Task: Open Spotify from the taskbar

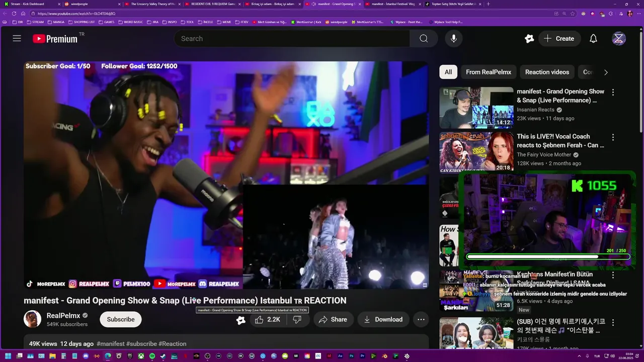Action: click(x=152, y=356)
